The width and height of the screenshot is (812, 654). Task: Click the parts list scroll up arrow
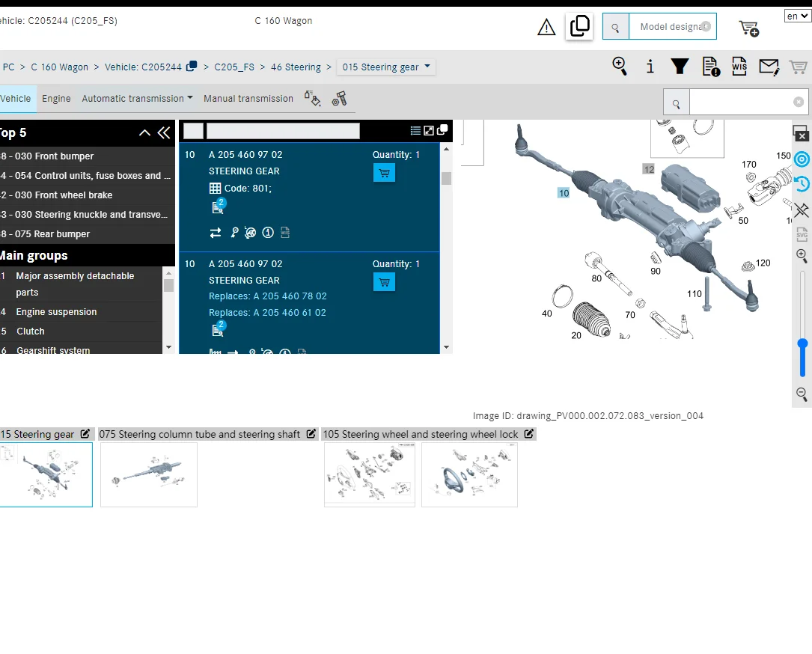pos(446,149)
